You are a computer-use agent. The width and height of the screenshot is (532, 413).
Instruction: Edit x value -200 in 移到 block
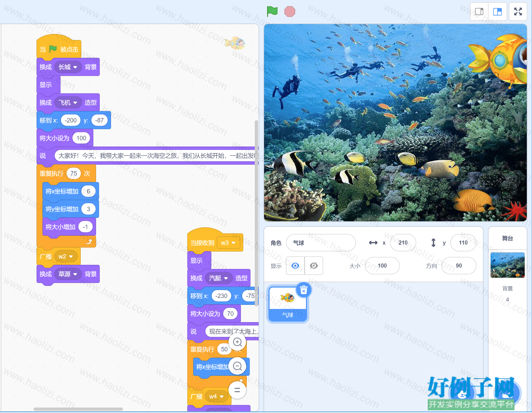(x=71, y=121)
